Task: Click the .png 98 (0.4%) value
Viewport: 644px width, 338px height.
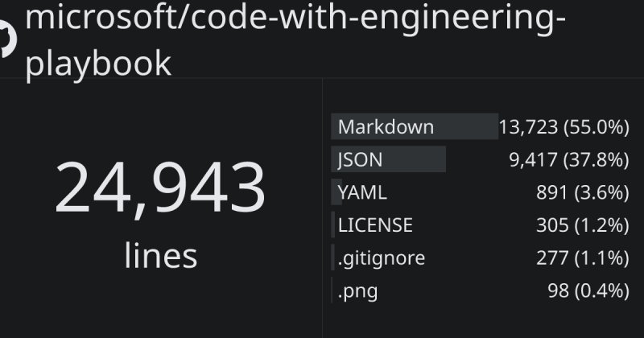Action: click(588, 291)
